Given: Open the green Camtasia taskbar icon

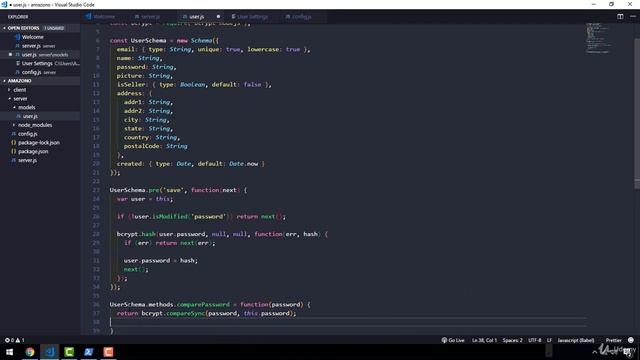Looking at the screenshot, I should click(x=69, y=352).
